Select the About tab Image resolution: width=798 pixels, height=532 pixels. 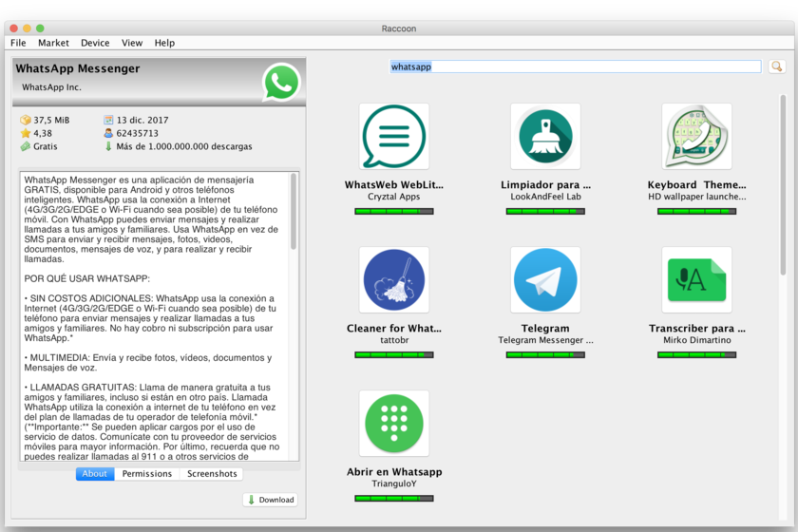95,474
